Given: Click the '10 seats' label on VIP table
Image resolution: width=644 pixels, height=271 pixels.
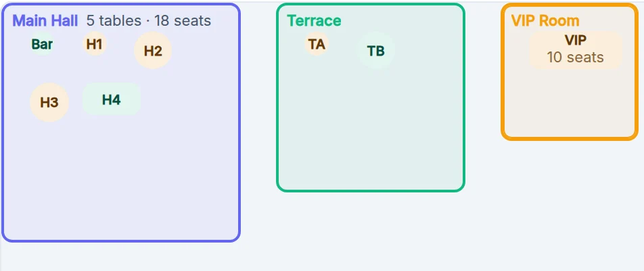Looking at the screenshot, I should click(576, 57).
